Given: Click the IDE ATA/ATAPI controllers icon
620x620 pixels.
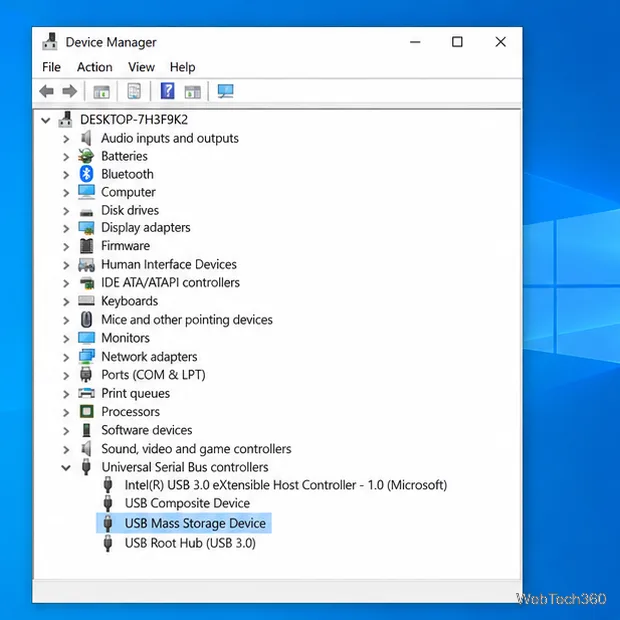Looking at the screenshot, I should click(x=87, y=283).
